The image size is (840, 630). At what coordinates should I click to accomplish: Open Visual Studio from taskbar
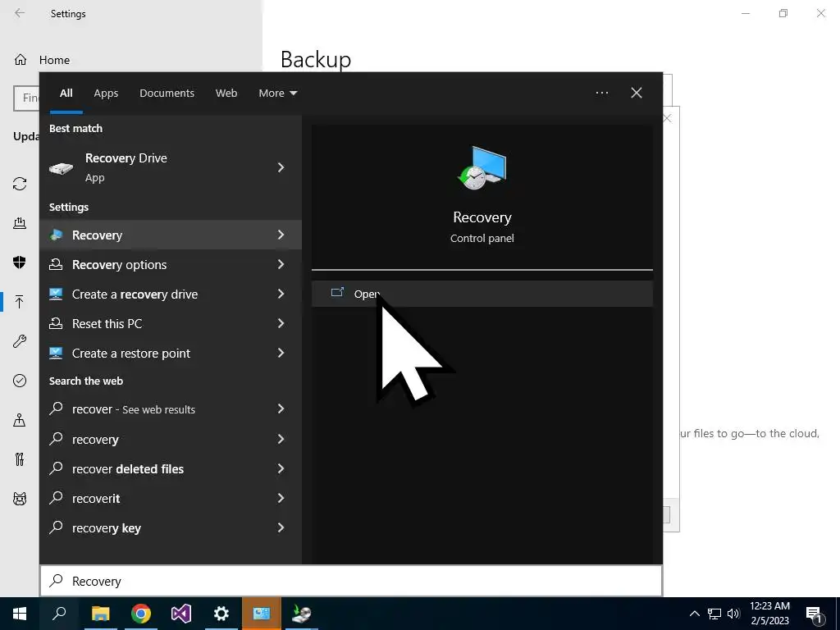click(x=181, y=614)
